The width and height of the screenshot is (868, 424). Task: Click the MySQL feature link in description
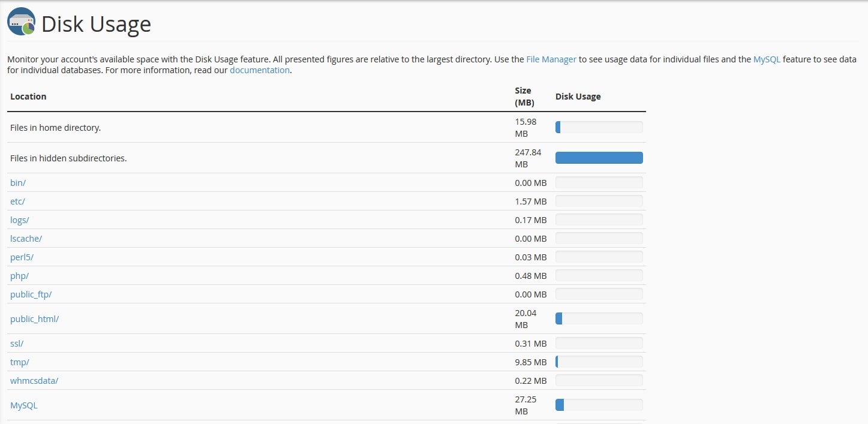coord(766,59)
